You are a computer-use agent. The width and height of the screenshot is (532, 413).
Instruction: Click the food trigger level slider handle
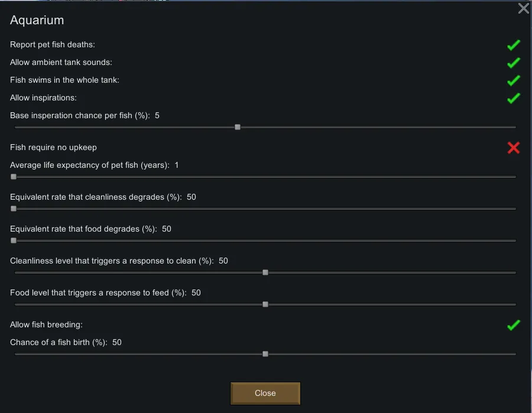265,304
